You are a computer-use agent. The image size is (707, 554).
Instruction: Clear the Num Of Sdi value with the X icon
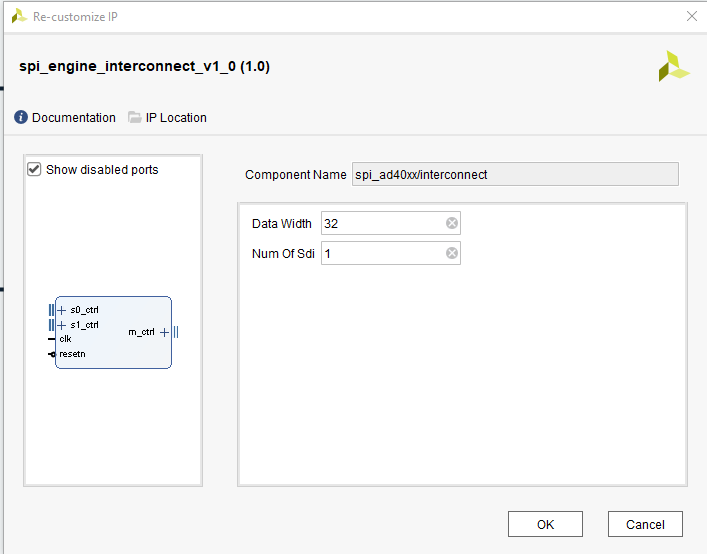click(452, 254)
